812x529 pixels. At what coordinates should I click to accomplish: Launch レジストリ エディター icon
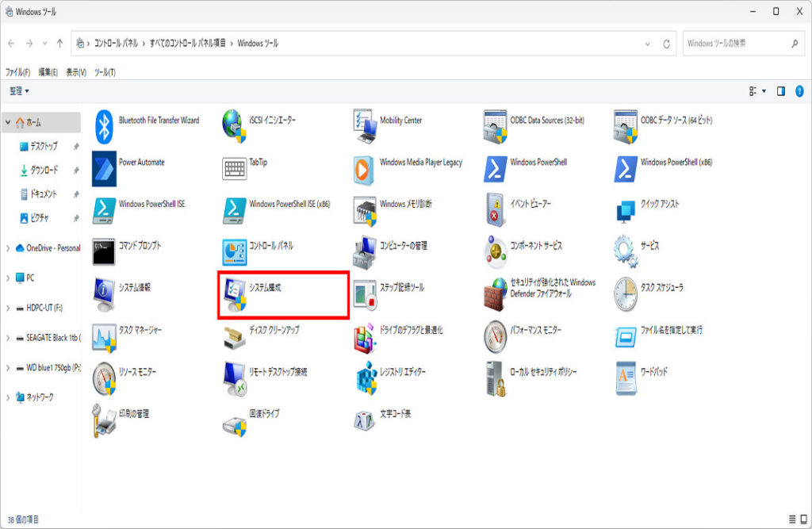pyautogui.click(x=366, y=377)
